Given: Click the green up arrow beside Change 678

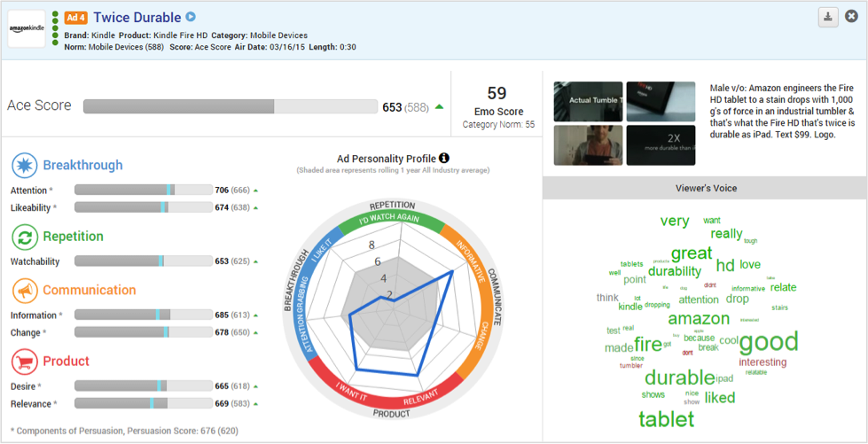Looking at the screenshot, I should [x=255, y=332].
